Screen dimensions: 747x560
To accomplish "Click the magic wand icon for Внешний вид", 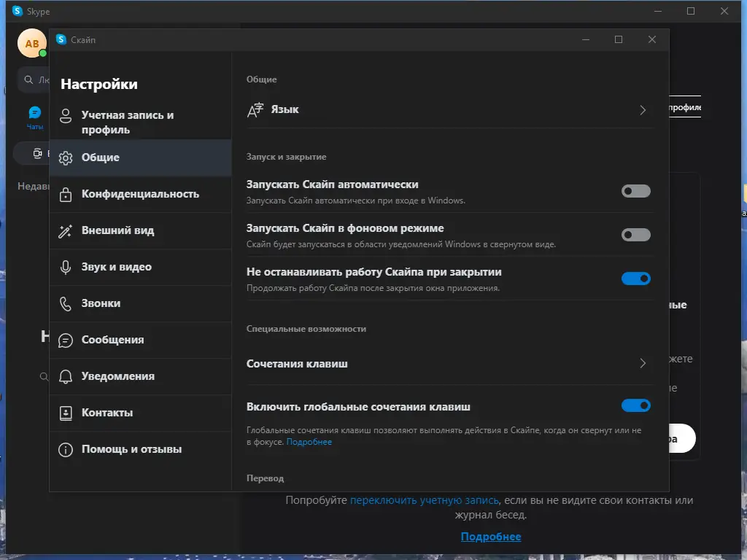I will coord(66,230).
